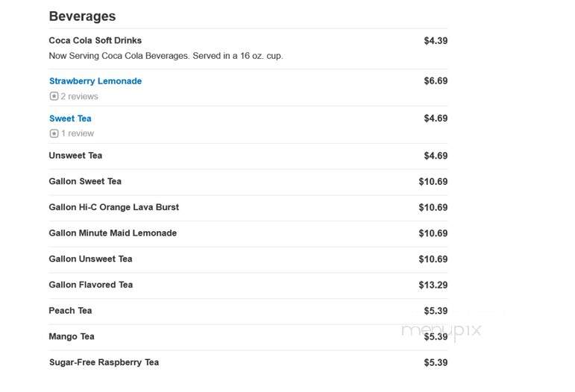Click the star icon beside 2 reviews
575x392 pixels.
pyautogui.click(x=54, y=96)
